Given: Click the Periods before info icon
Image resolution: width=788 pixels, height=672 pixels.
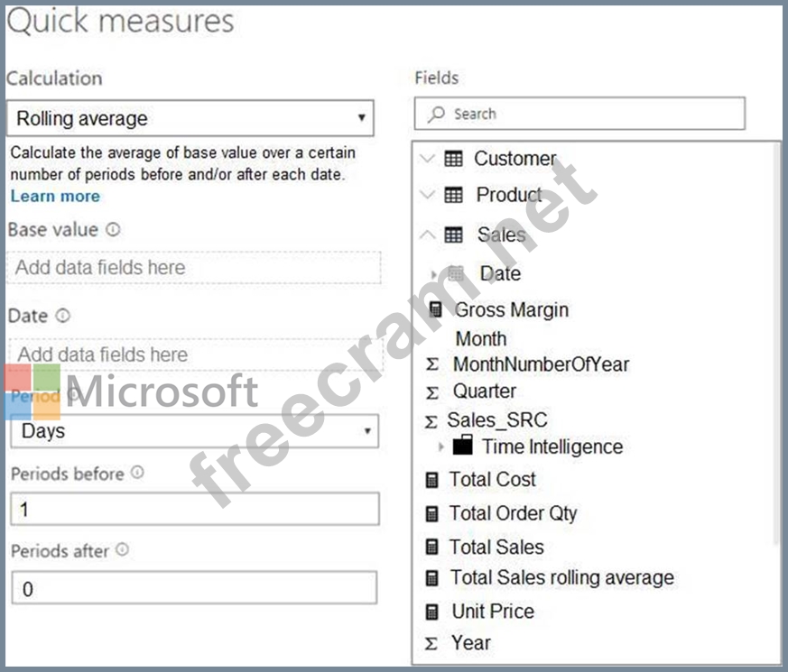Looking at the screenshot, I should click(137, 473).
